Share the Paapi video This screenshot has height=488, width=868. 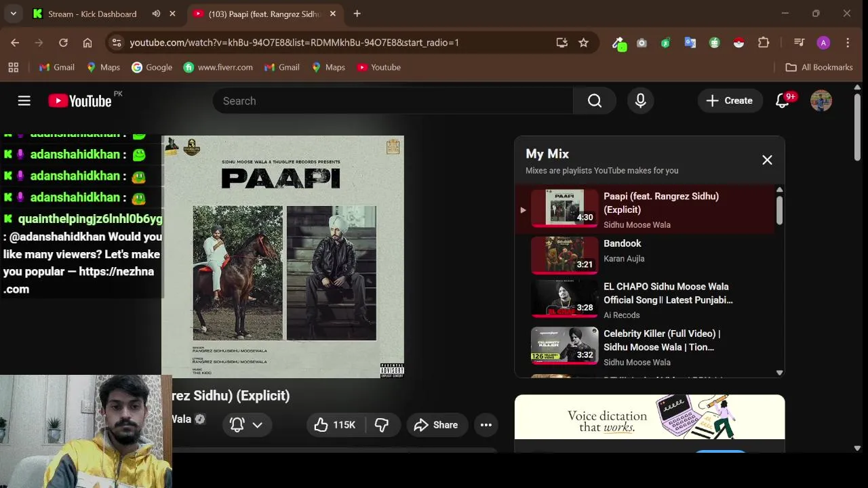click(437, 425)
